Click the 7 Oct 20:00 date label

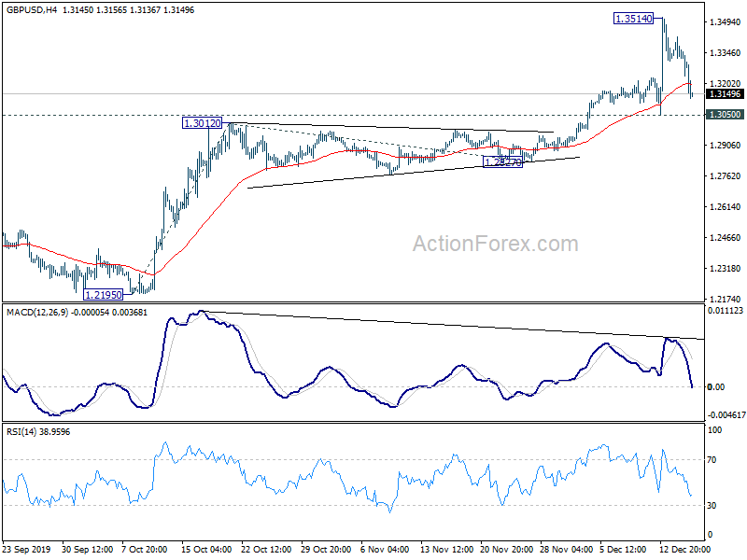coord(145,550)
